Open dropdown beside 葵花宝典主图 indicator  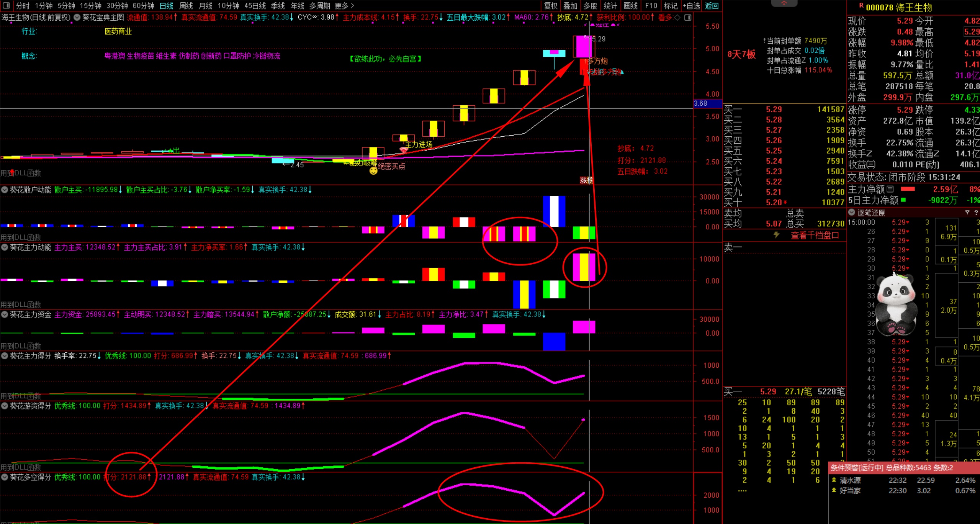(x=77, y=17)
